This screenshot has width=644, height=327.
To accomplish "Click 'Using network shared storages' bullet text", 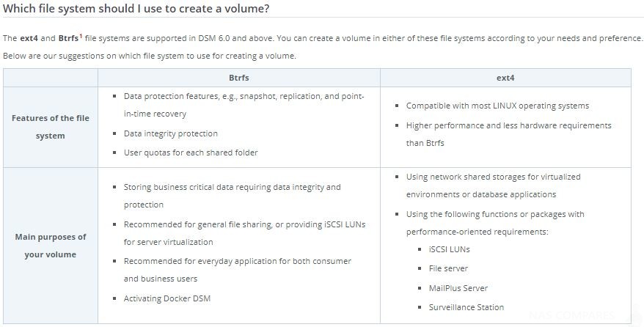I will [493, 185].
